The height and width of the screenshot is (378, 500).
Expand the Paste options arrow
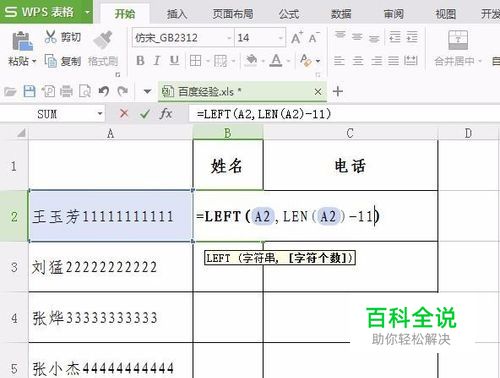point(34,62)
